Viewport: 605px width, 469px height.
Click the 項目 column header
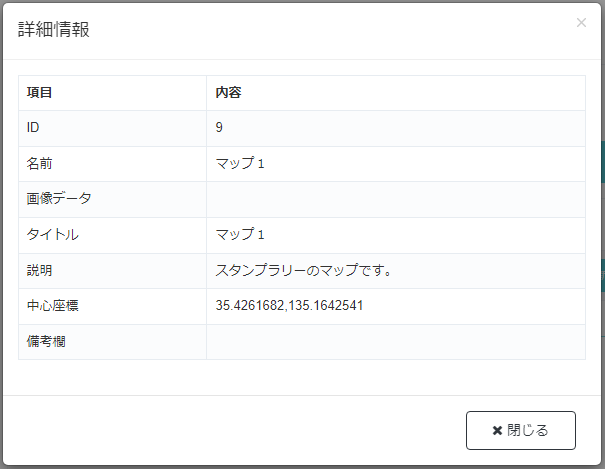(39, 93)
